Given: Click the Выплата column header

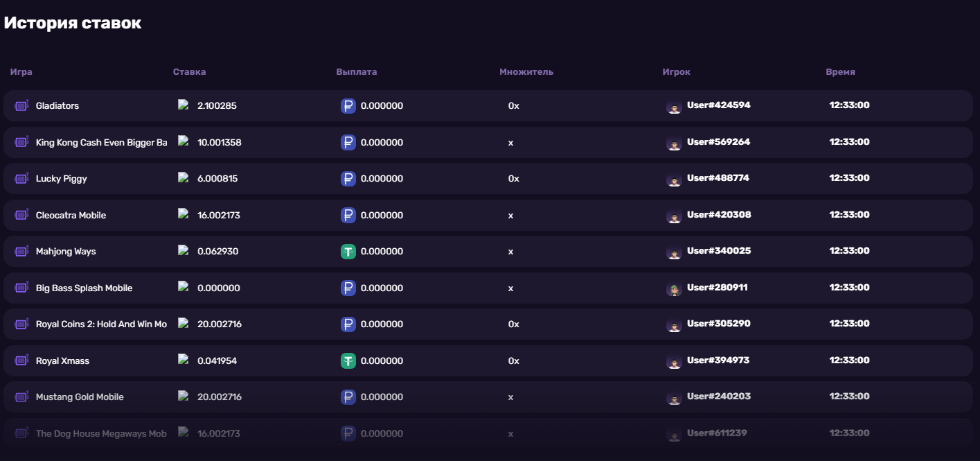Looking at the screenshot, I should point(357,72).
